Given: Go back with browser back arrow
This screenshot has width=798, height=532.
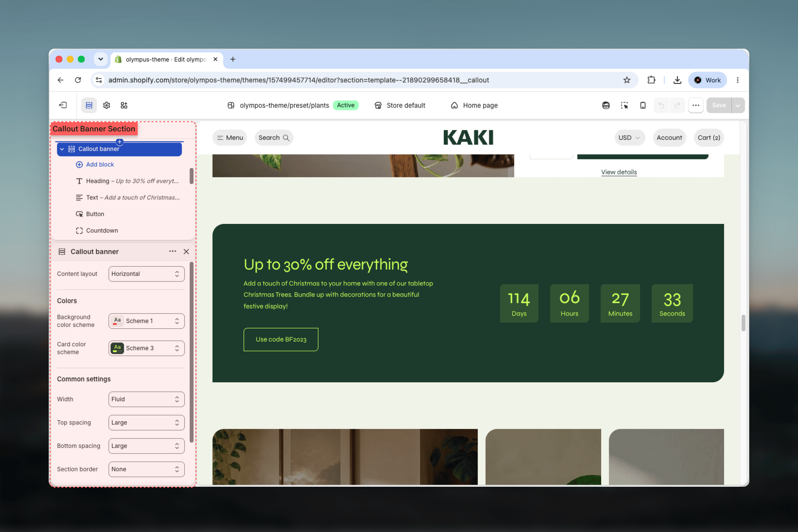Looking at the screenshot, I should [60, 80].
